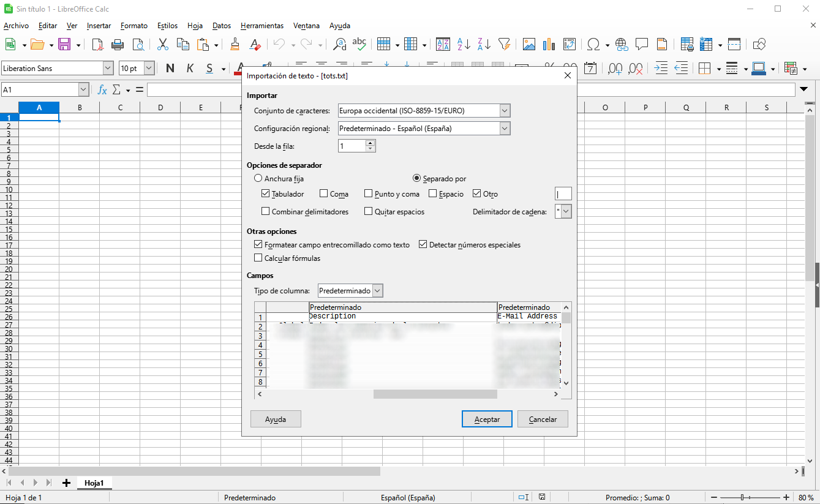820x504 pixels.
Task: Check the Coma separator checkbox
Action: tap(323, 194)
